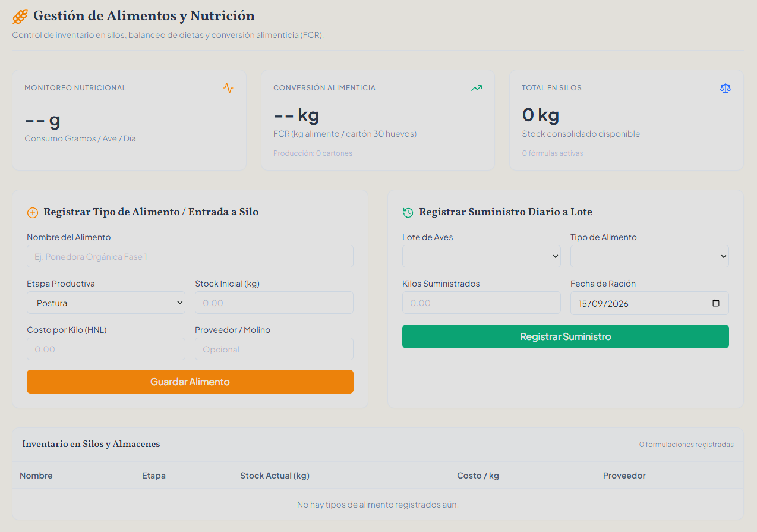Open the Etapa Productiva dropdown showing Postura
Image resolution: width=757 pixels, height=532 pixels.
tap(106, 303)
